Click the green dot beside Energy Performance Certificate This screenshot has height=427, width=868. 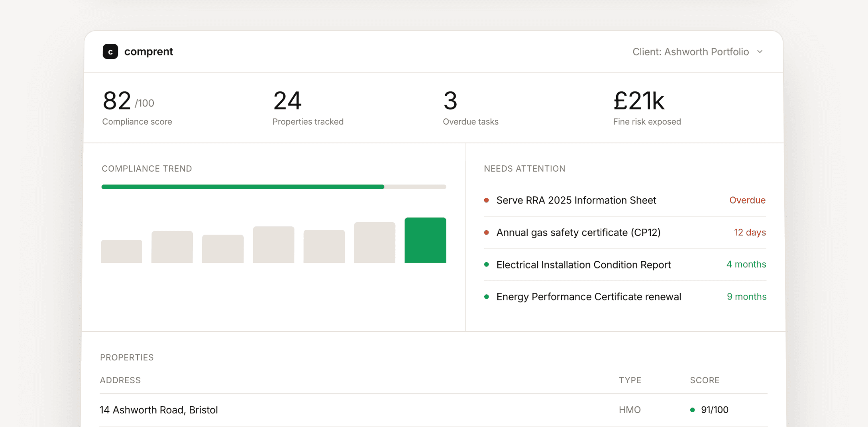click(x=486, y=297)
